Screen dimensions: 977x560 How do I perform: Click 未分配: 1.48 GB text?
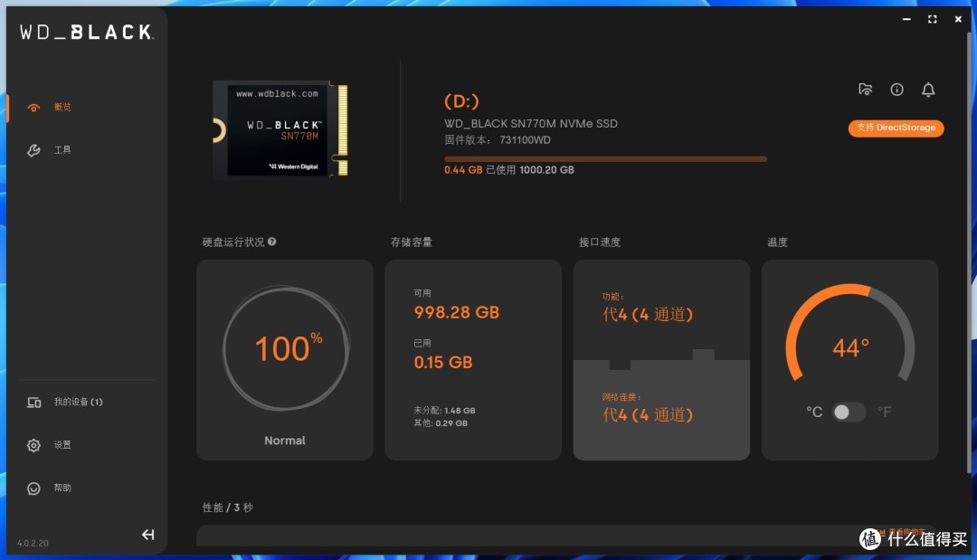(444, 411)
